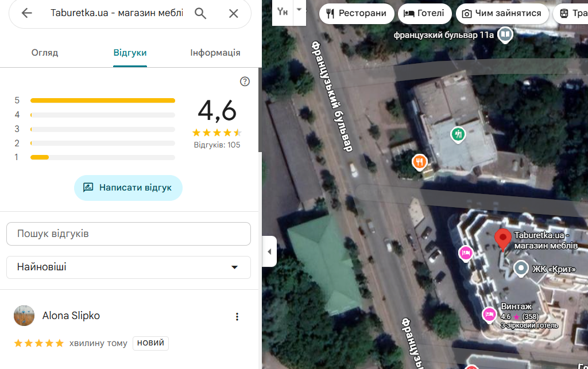Click the ЖК «Крит» map label
Screen dimensions: 588x369
(554, 269)
